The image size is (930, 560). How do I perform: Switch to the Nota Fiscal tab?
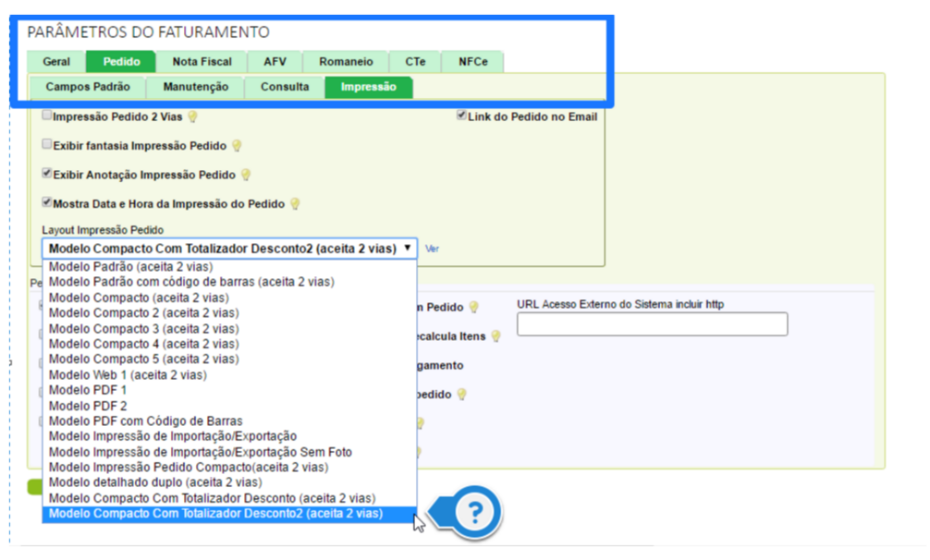(202, 62)
